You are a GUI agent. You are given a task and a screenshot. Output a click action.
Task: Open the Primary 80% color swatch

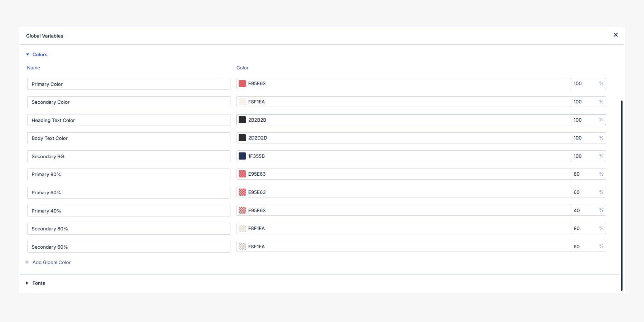242,174
